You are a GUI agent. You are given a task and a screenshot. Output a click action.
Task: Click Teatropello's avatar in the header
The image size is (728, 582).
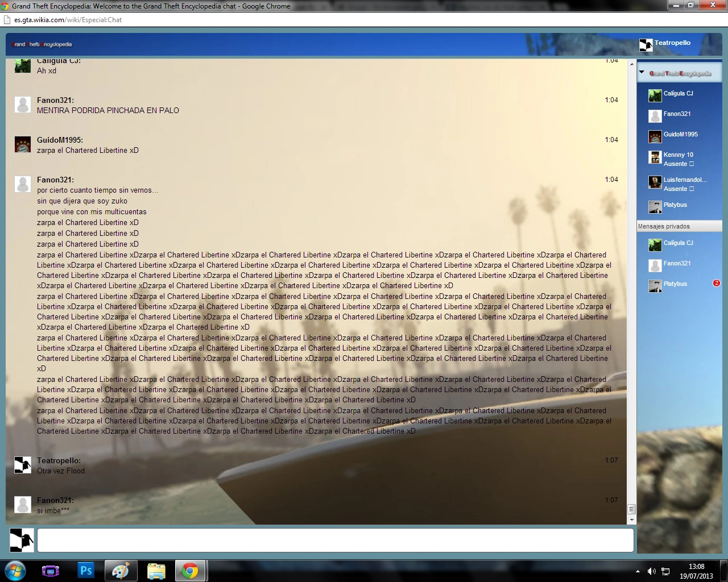click(646, 45)
